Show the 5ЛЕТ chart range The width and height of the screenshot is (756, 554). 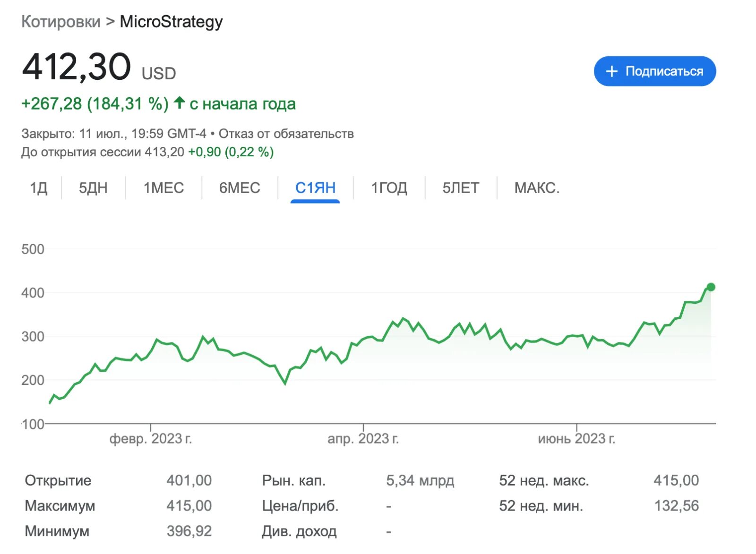(461, 188)
